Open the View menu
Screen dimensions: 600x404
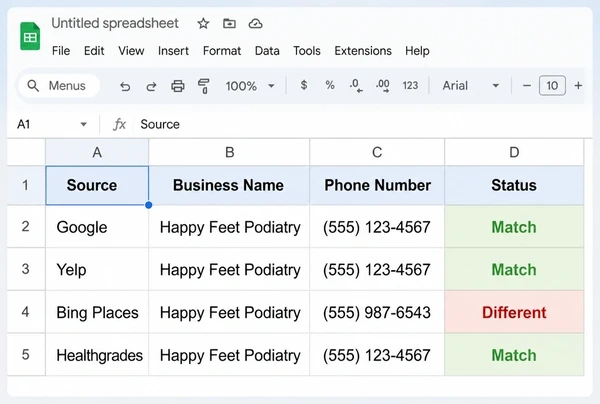pos(131,51)
